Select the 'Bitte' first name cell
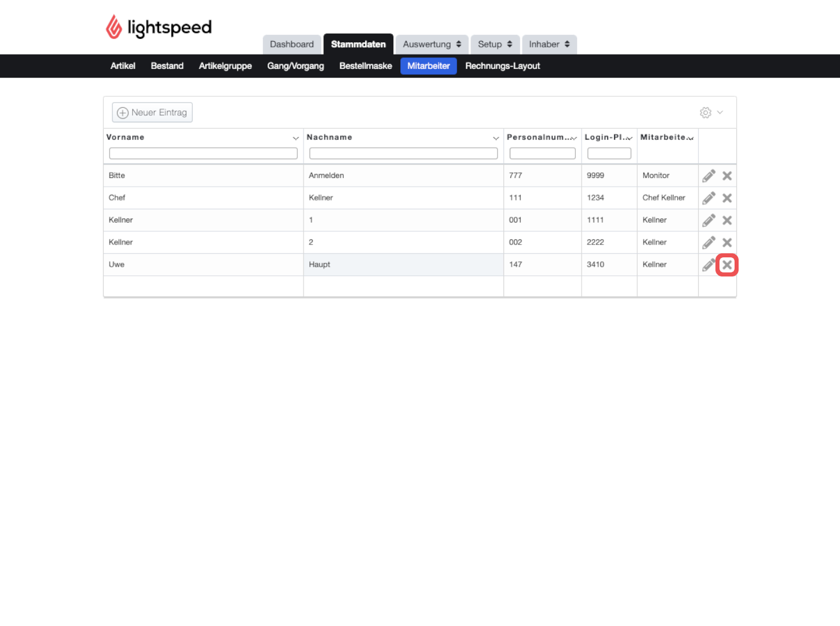840x626 pixels. coord(203,176)
